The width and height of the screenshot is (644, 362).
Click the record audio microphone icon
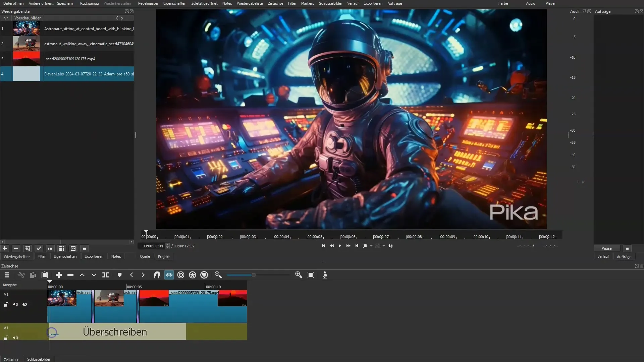point(325,275)
